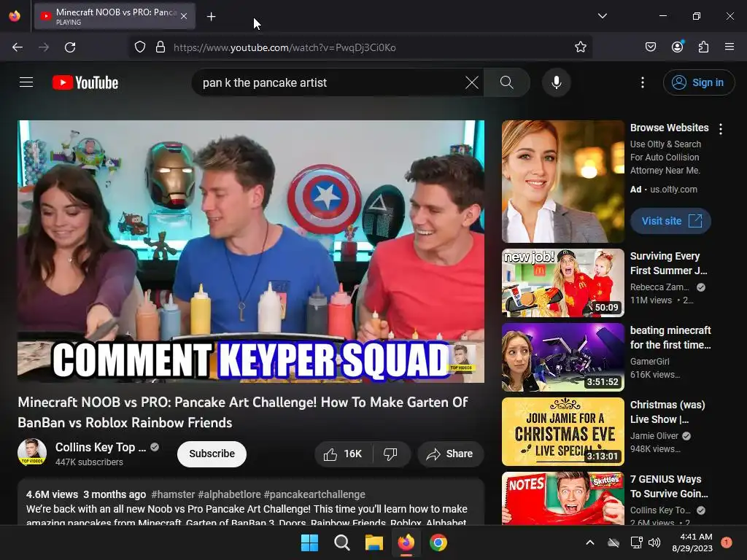This screenshot has width=747, height=560.
Task: Open the YouTube guide hamburger menu
Action: [x=26, y=82]
